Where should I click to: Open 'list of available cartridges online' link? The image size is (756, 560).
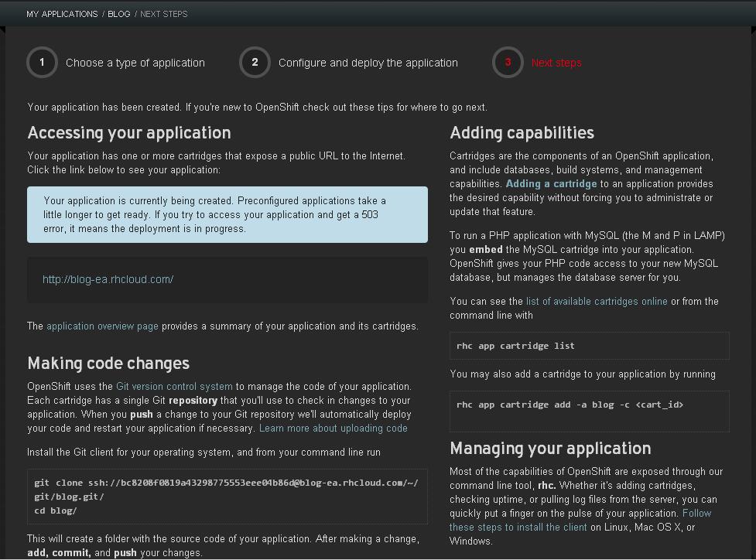point(597,302)
